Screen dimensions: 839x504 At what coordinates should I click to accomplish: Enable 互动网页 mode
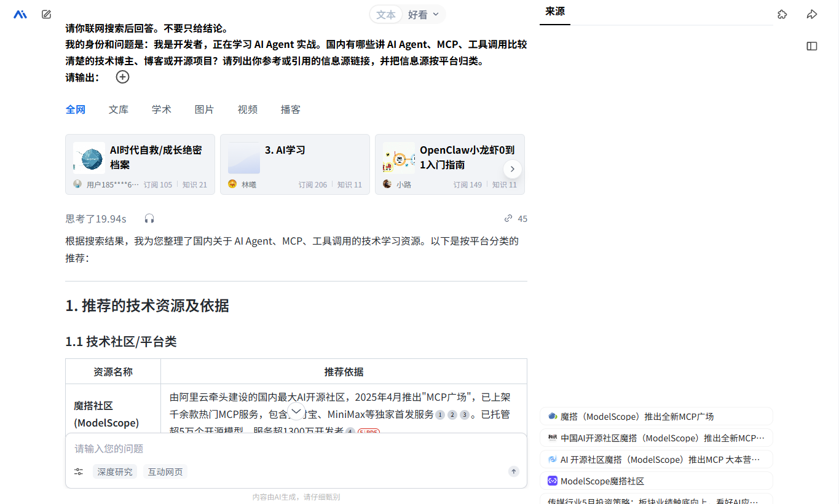pyautogui.click(x=165, y=472)
